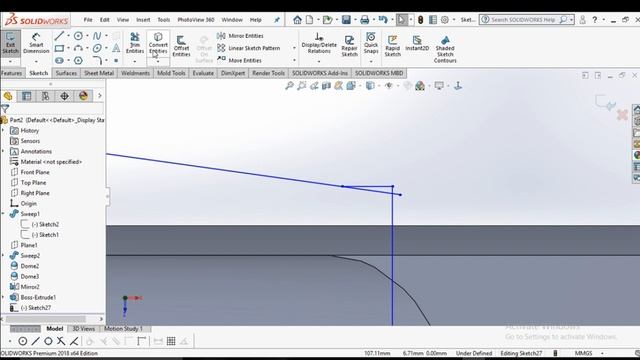Open the Insert menu
This screenshot has height=360, width=640.
point(143,20)
